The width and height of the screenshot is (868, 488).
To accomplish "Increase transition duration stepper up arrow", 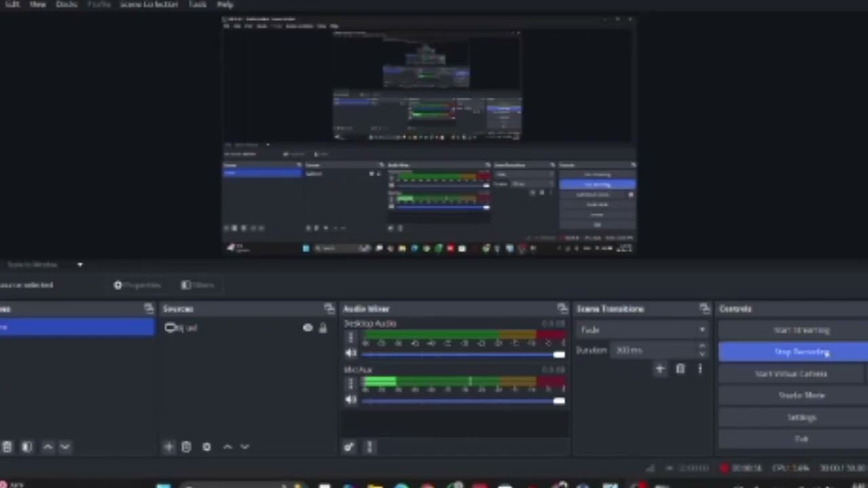I will [x=702, y=346].
